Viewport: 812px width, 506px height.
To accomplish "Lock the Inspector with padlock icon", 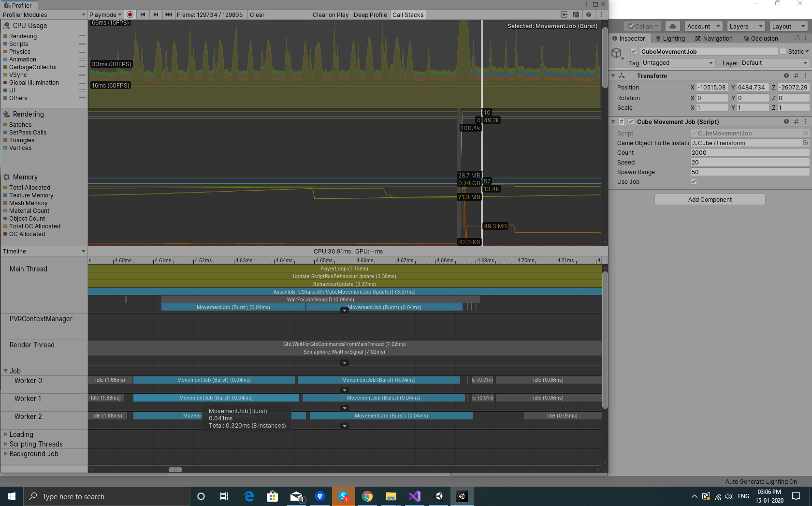I will tap(797, 38).
